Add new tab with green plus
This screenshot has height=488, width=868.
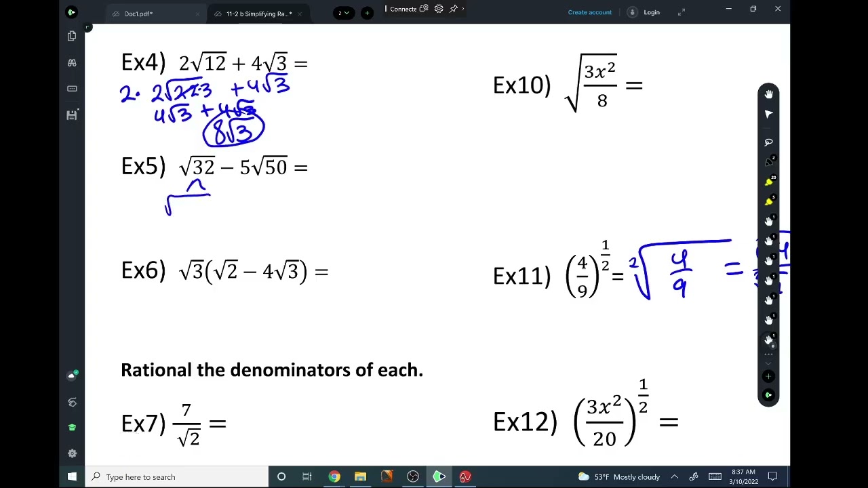(367, 13)
